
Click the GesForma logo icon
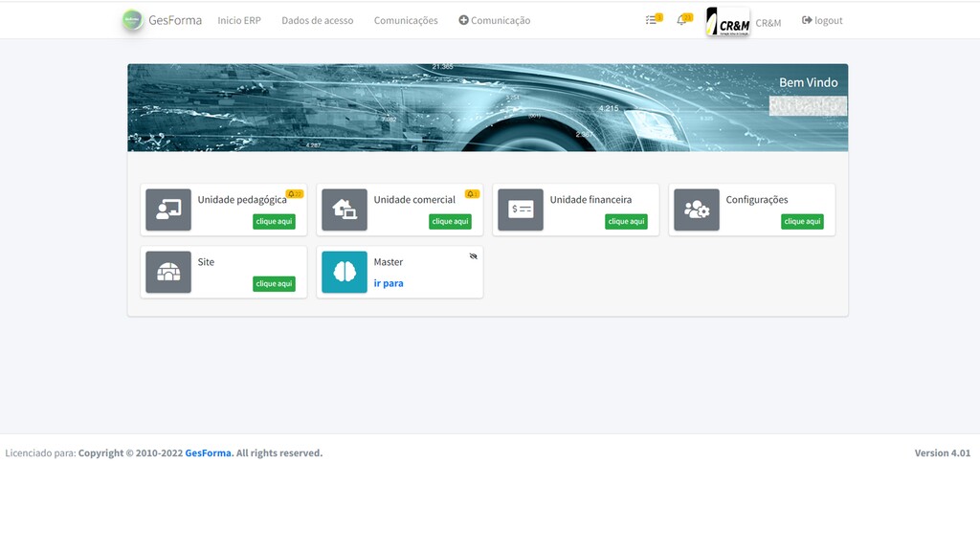coord(132,20)
